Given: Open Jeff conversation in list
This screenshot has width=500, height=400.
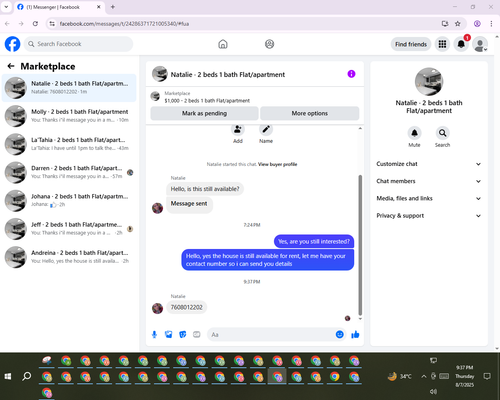Looking at the screenshot, I should 69,229.
